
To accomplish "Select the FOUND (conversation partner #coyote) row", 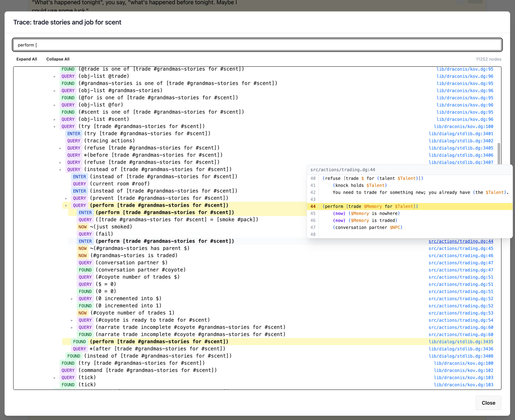I will pos(141,270).
